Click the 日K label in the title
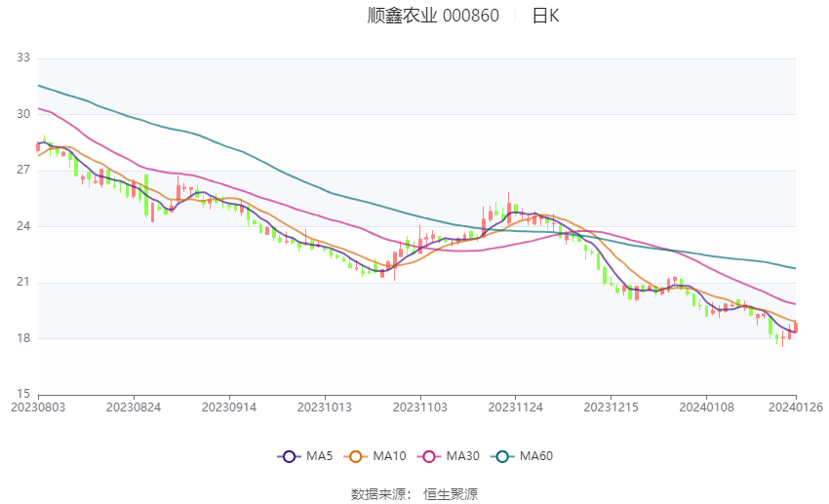Screen dimensions: 829x504 pos(545,16)
